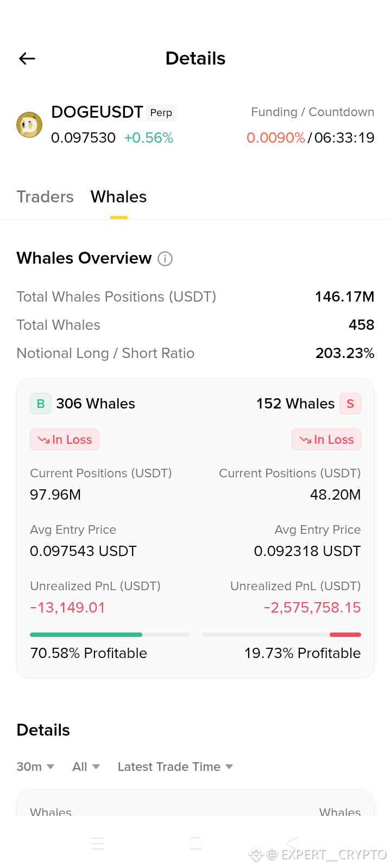The height and width of the screenshot is (868, 391).
Task: Tap the Dogecoin coin logo
Action: click(29, 125)
